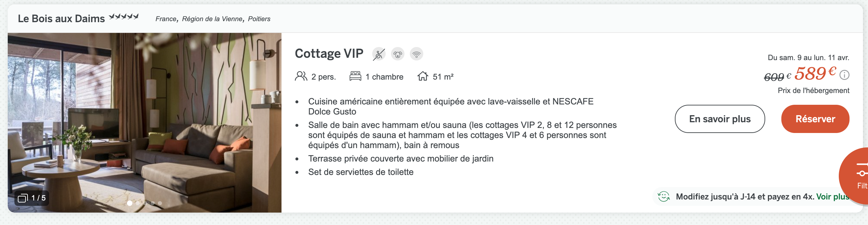Click the no wheelchair access icon
The image size is (868, 225).
(379, 54)
